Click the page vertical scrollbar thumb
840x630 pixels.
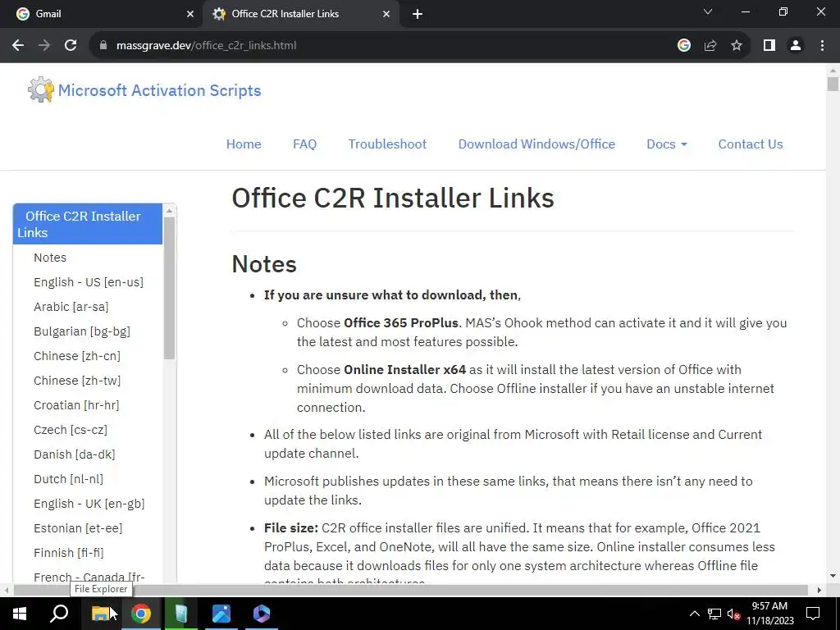click(833, 84)
